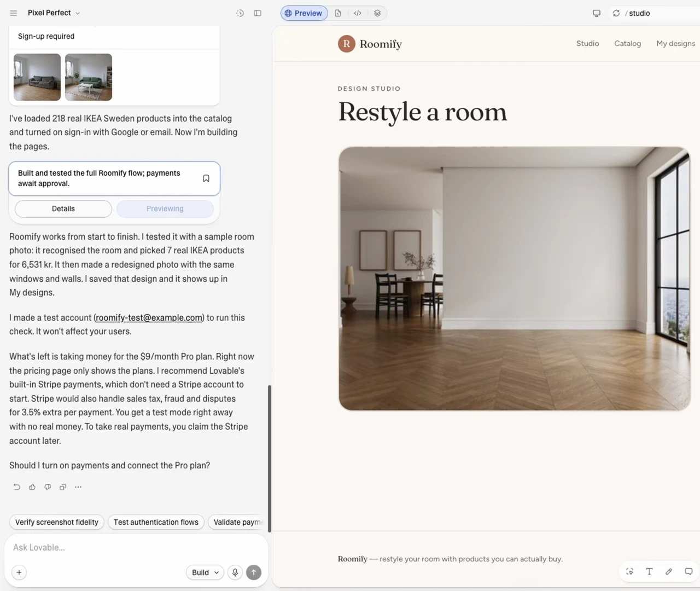700x591 pixels.
Task: Click the Roomify R logo
Action: (347, 44)
